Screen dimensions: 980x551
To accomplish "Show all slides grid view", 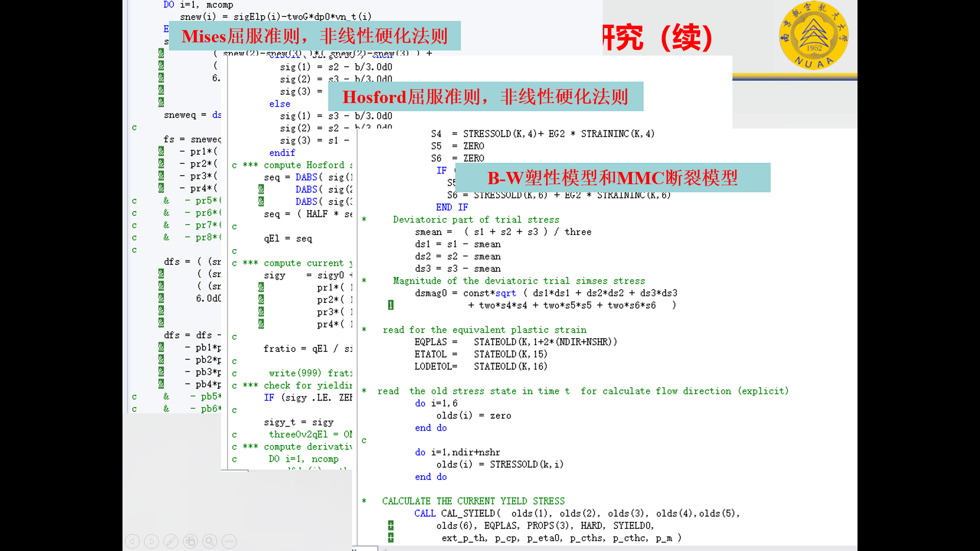I will [x=190, y=541].
